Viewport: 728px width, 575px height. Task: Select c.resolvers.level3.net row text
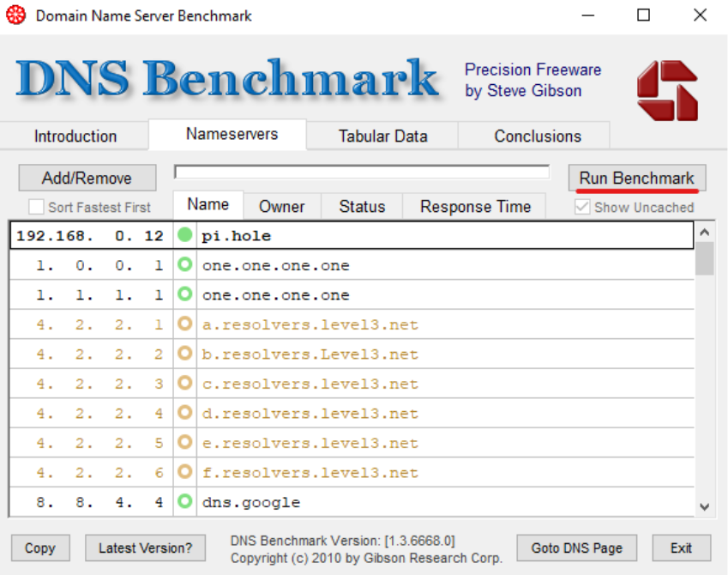pyautogui.click(x=310, y=384)
